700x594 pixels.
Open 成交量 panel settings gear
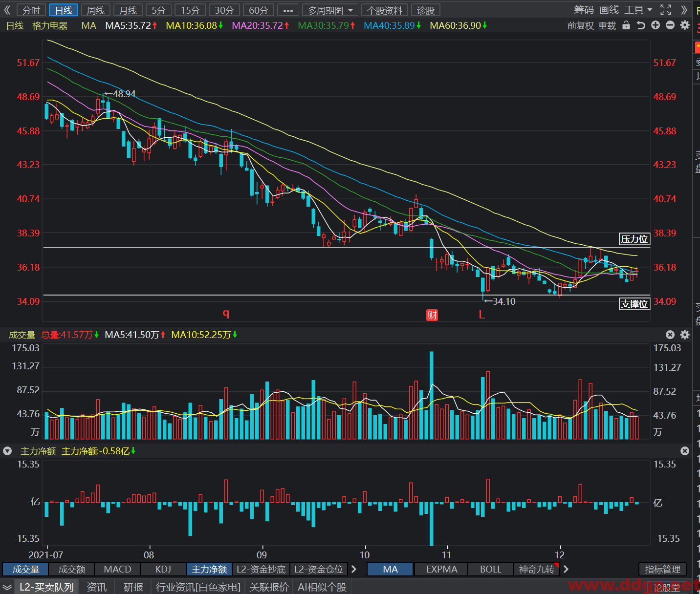pos(685,335)
